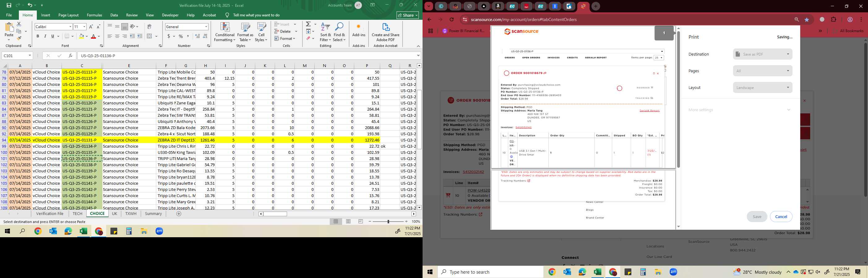Open Find & Select menu

click(x=339, y=32)
